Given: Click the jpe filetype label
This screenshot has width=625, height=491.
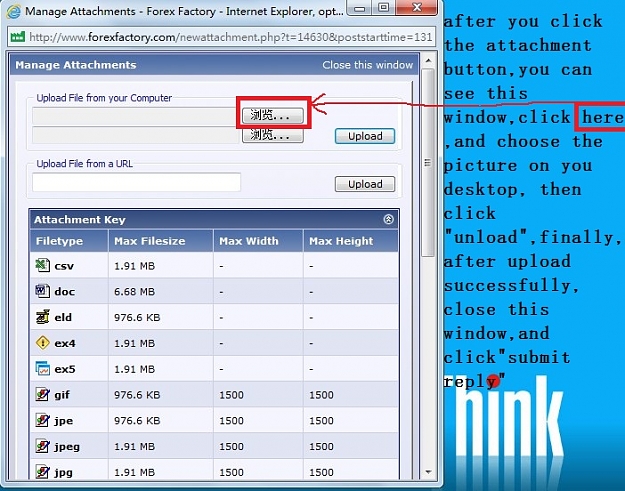Looking at the screenshot, I should [63, 421].
